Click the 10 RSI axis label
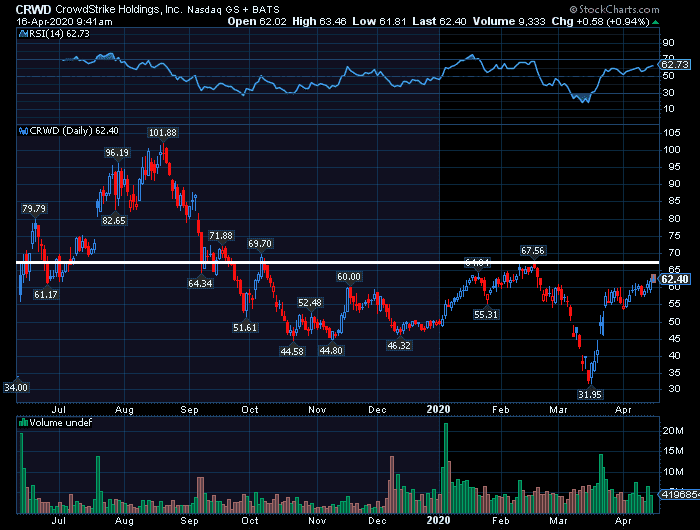This screenshot has width=700, height=530. click(x=668, y=109)
